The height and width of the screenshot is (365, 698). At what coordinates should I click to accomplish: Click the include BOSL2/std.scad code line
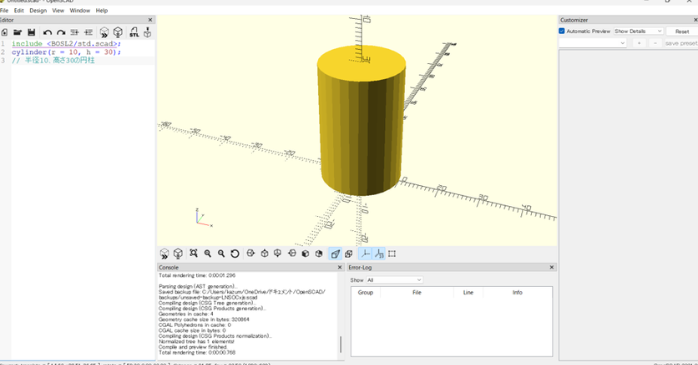pyautogui.click(x=66, y=44)
